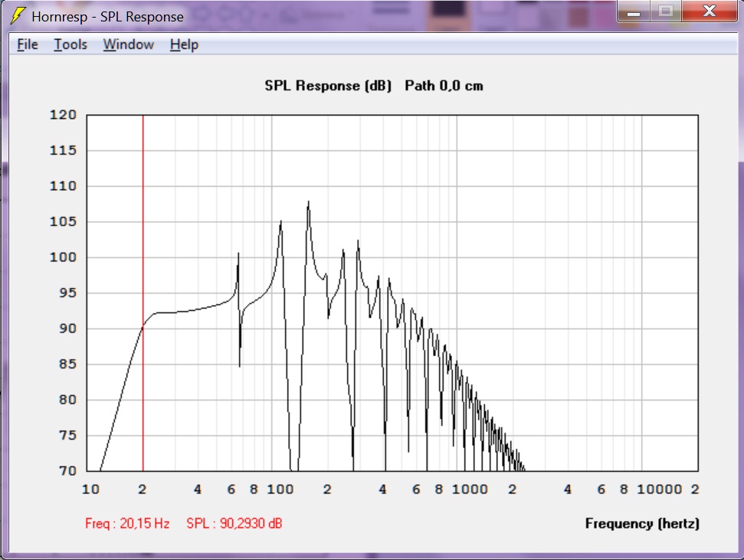Click the 120 label on the dB axis
This screenshot has height=560, width=744.
click(x=63, y=115)
